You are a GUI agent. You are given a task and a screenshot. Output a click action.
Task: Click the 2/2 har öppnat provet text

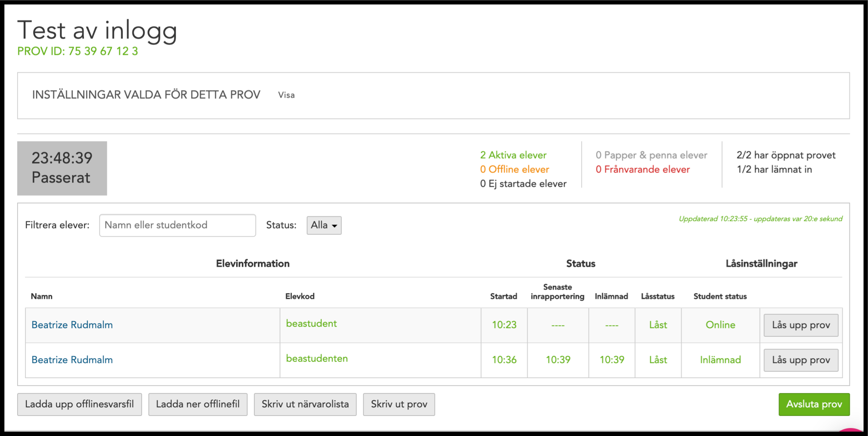coord(786,155)
